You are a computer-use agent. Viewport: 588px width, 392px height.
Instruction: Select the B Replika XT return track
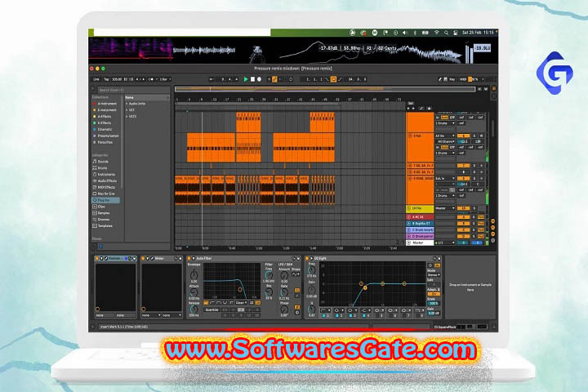[x=420, y=223]
